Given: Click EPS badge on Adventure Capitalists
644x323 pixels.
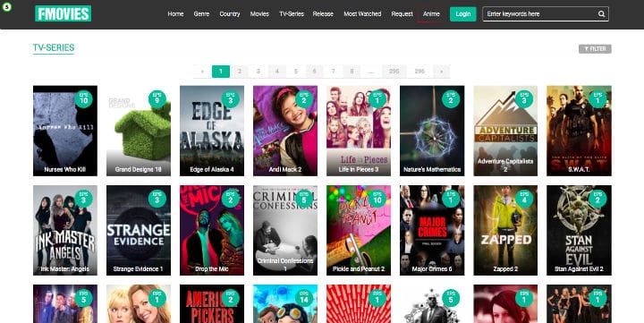Looking at the screenshot, I should 524,99.
